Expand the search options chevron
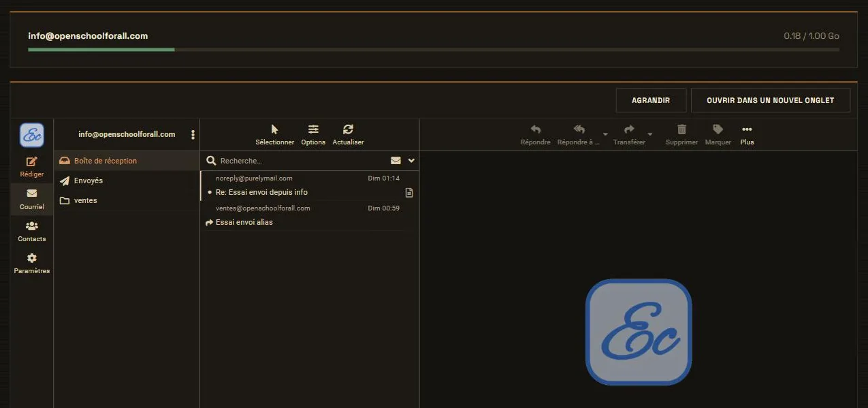Screen dimensions: 868x408 [x=411, y=161]
